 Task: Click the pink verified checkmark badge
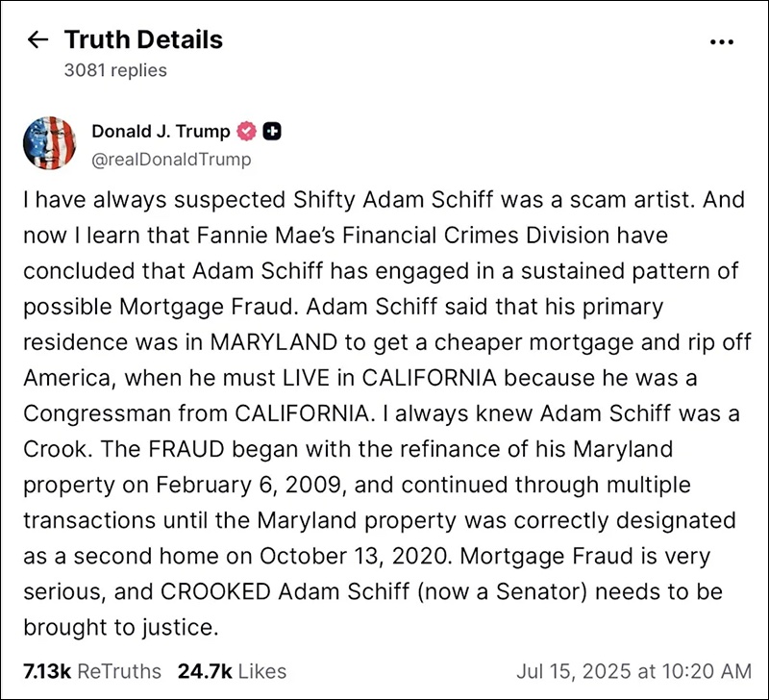248,132
